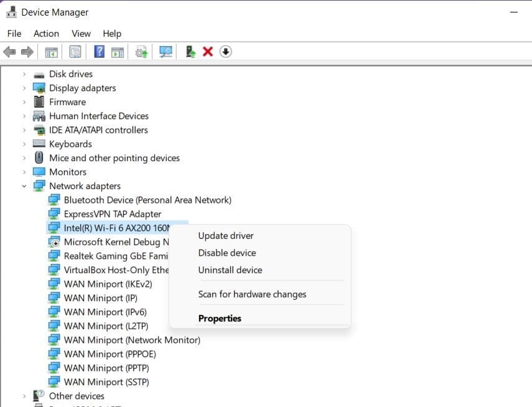This screenshot has height=407, width=532.
Task: Click the Mice and other pointing devices icon
Action: pos(39,158)
